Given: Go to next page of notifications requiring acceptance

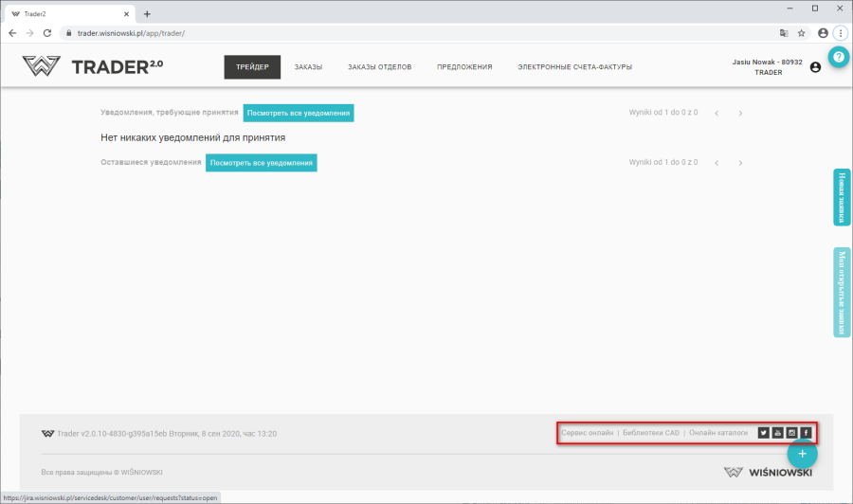Looking at the screenshot, I should click(740, 113).
